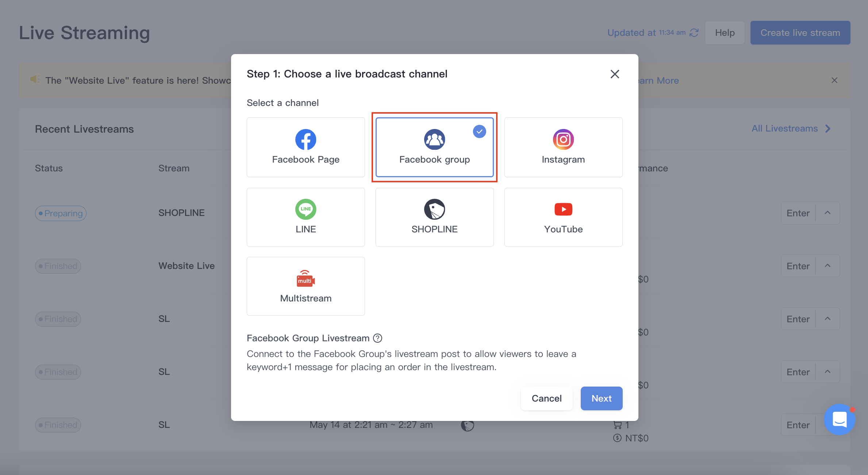Enter the first finished SL livestream
The height and width of the screenshot is (475, 868).
click(x=798, y=319)
